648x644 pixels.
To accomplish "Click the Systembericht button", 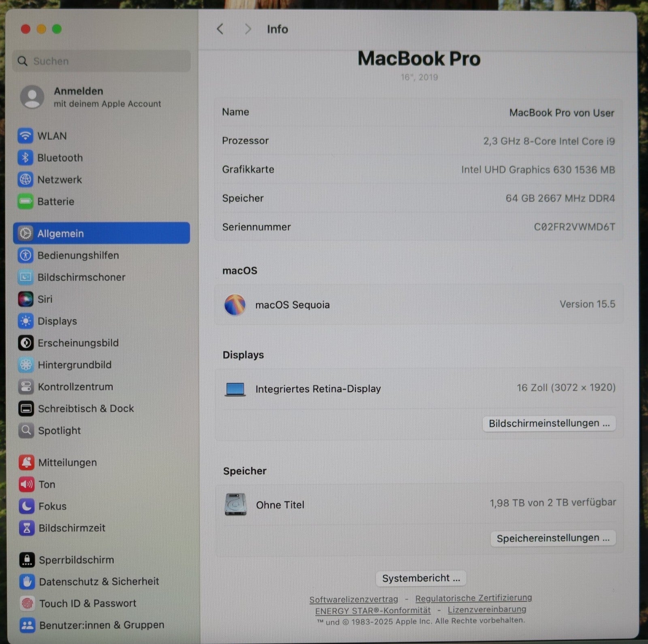I will click(421, 578).
